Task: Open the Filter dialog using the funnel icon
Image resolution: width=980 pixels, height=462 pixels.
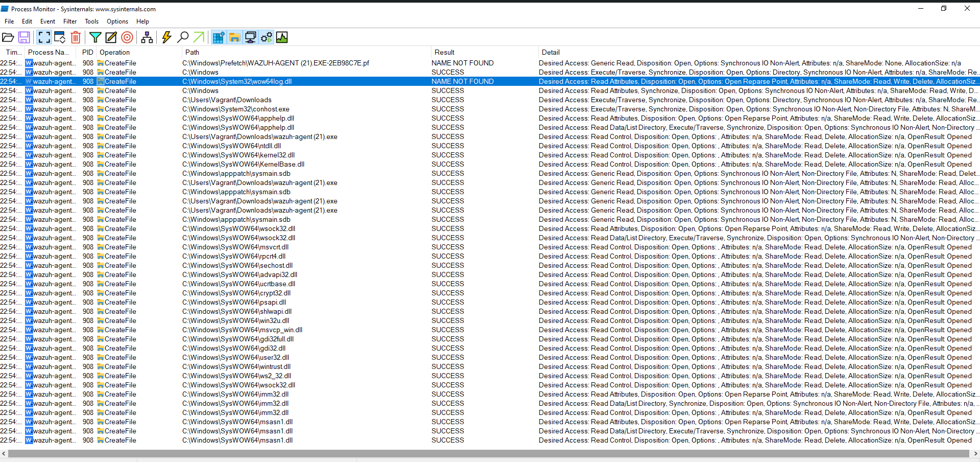Action: [x=95, y=37]
